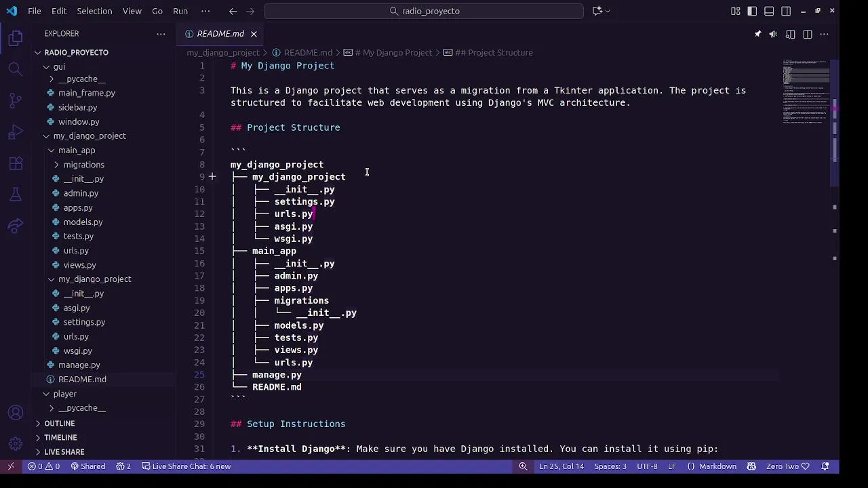Open the Source Control view
Screen dimensions: 868x488
16,100
